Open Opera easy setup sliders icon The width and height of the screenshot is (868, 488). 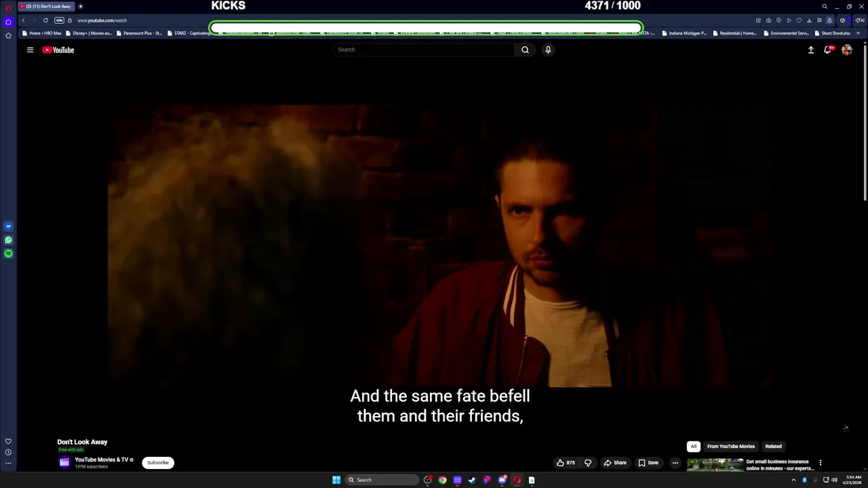point(819,20)
